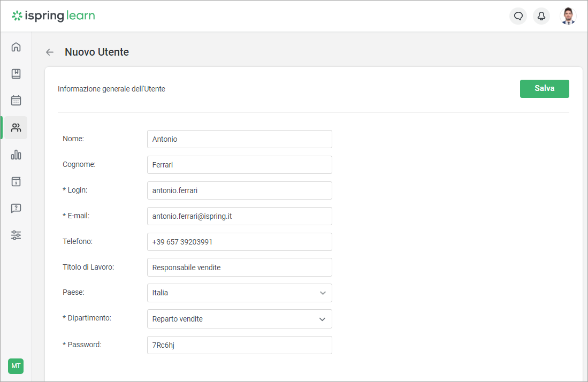Open the Reports bar chart icon
588x382 pixels.
[16, 155]
